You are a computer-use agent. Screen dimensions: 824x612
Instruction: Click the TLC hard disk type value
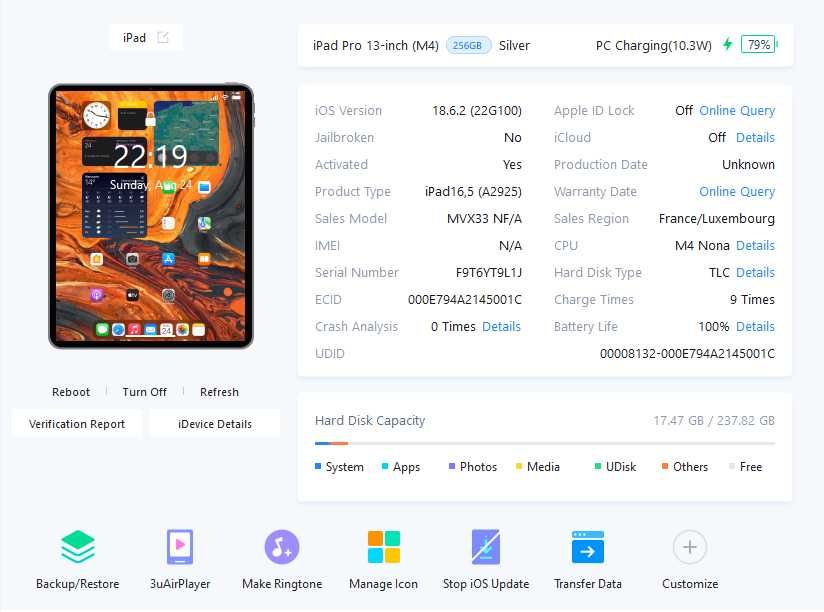click(719, 273)
